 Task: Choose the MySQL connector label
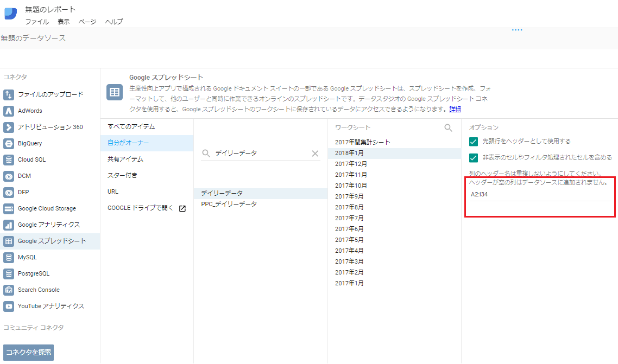pyautogui.click(x=27, y=257)
